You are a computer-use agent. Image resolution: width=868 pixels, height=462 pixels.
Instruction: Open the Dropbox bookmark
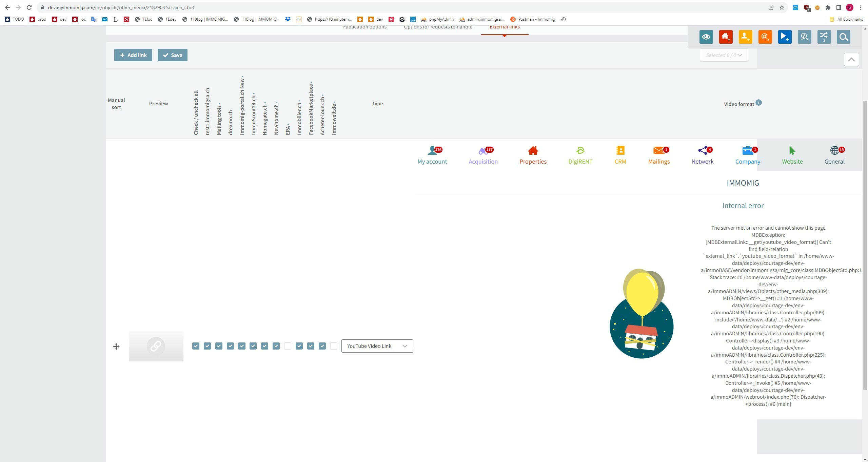288,19
